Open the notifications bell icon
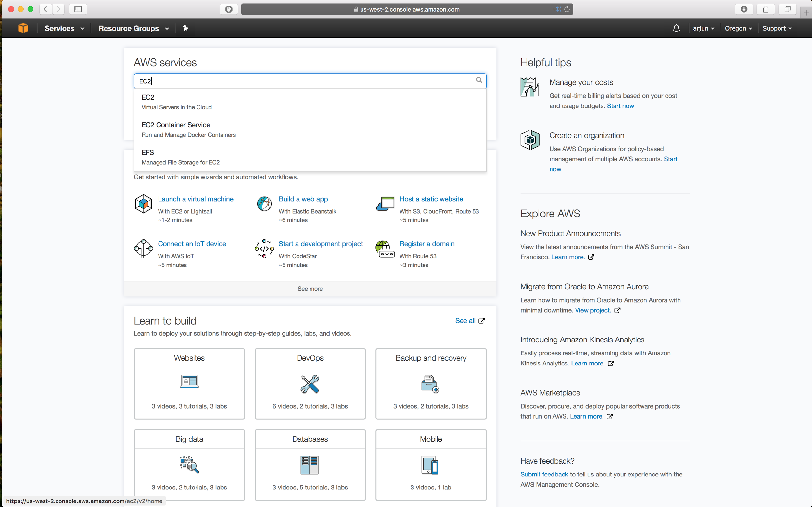Viewport: 812px width, 507px height. point(676,29)
